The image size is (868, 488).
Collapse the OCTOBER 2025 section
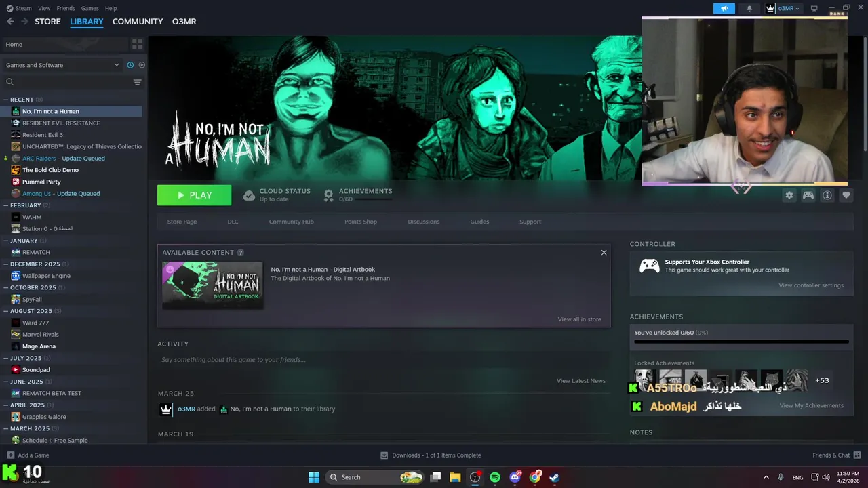tap(34, 287)
